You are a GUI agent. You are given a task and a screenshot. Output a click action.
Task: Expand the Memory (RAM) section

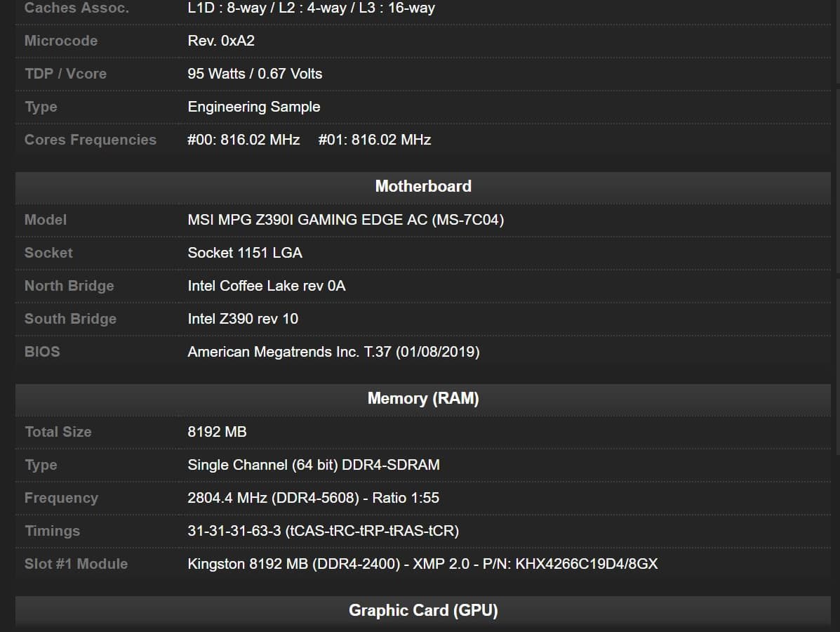pyautogui.click(x=422, y=398)
